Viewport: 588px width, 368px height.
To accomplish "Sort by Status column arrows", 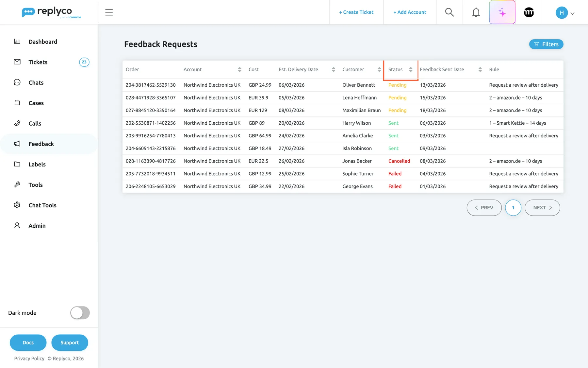I will point(411,69).
